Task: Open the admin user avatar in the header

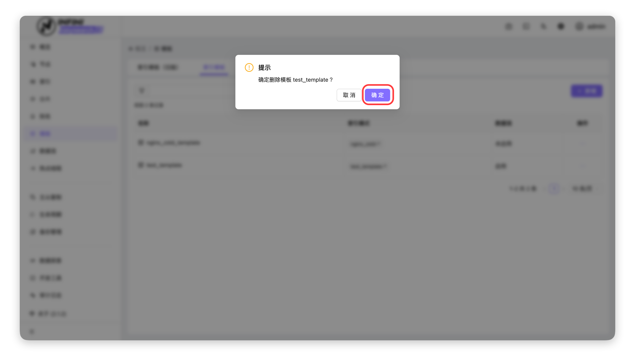Action: click(579, 26)
